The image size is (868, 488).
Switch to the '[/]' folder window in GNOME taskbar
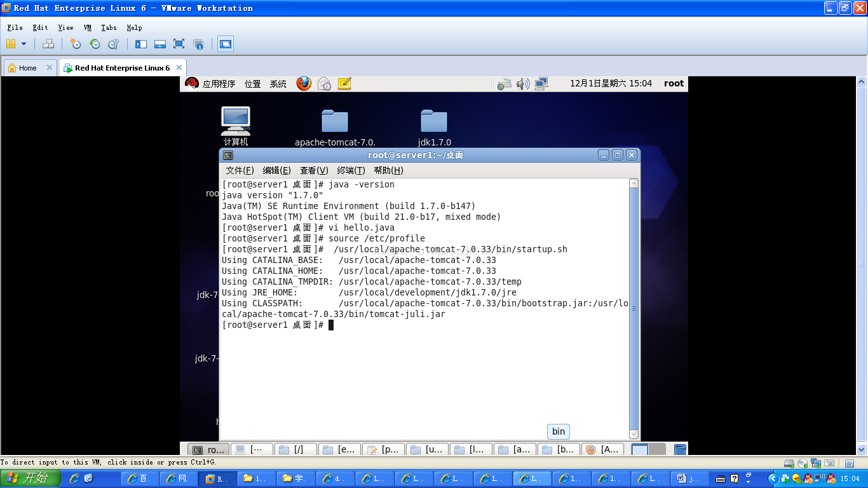coord(296,449)
